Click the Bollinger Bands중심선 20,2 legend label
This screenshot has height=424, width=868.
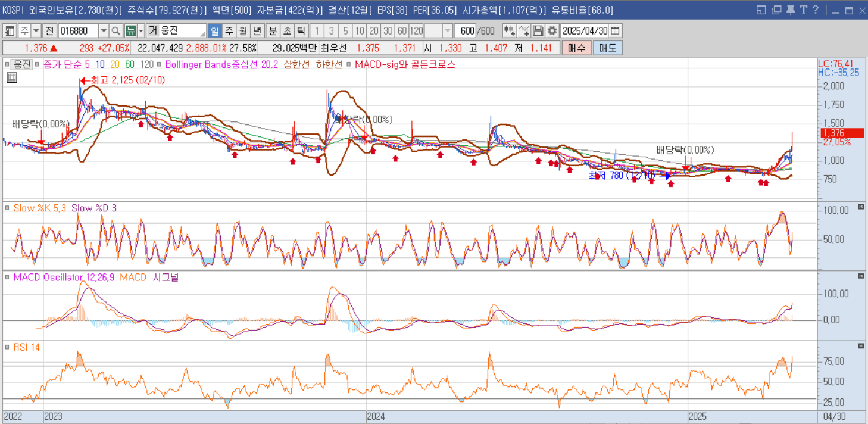click(x=221, y=64)
